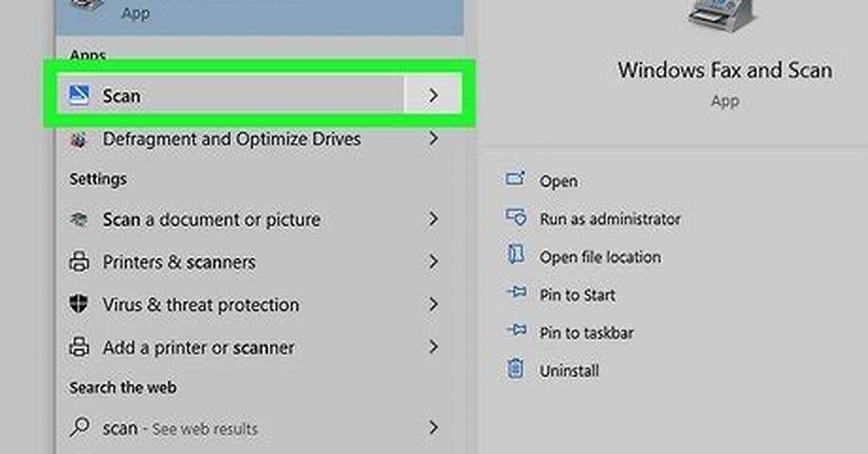Click the large fax machine icon
Image resolution: width=868 pixels, height=454 pixels.
[724, 17]
